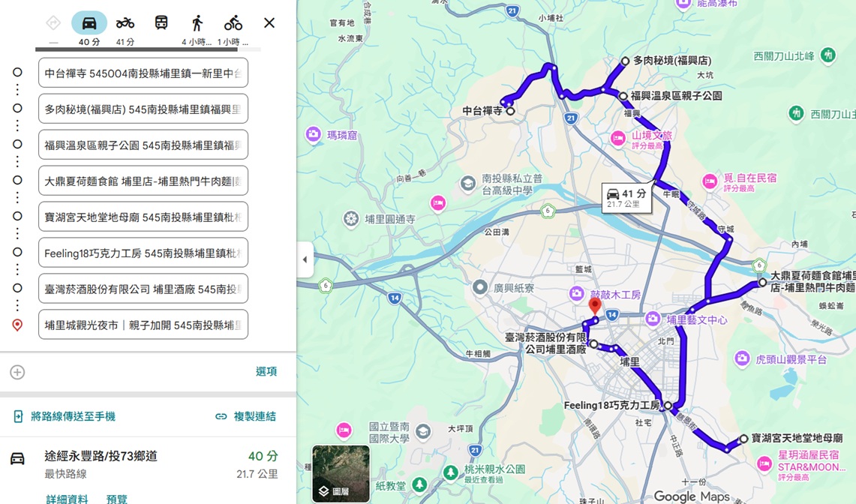The width and height of the screenshot is (856, 504).
Task: Edit the 寶湖宮天地堂地母廟 stop field
Action: coord(143,217)
